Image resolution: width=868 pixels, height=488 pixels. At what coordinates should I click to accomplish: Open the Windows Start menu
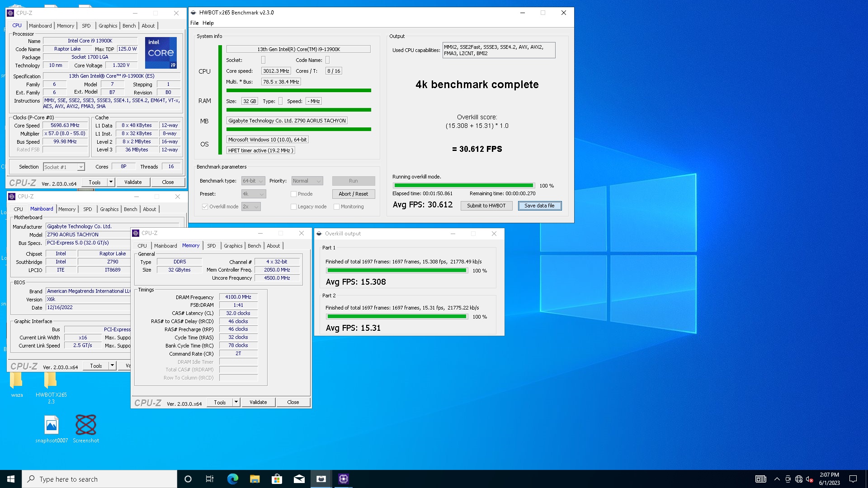pyautogui.click(x=11, y=479)
